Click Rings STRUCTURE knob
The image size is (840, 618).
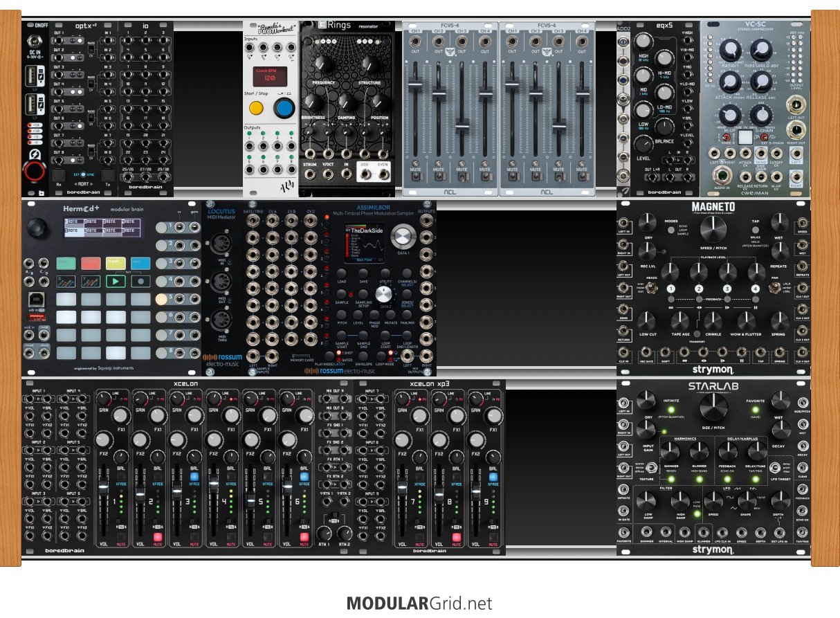371,64
